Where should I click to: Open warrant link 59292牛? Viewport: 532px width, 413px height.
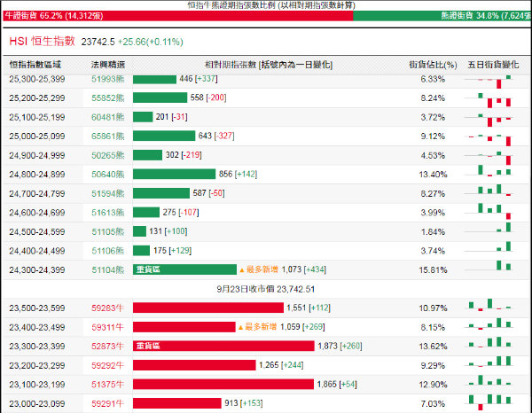(108, 365)
